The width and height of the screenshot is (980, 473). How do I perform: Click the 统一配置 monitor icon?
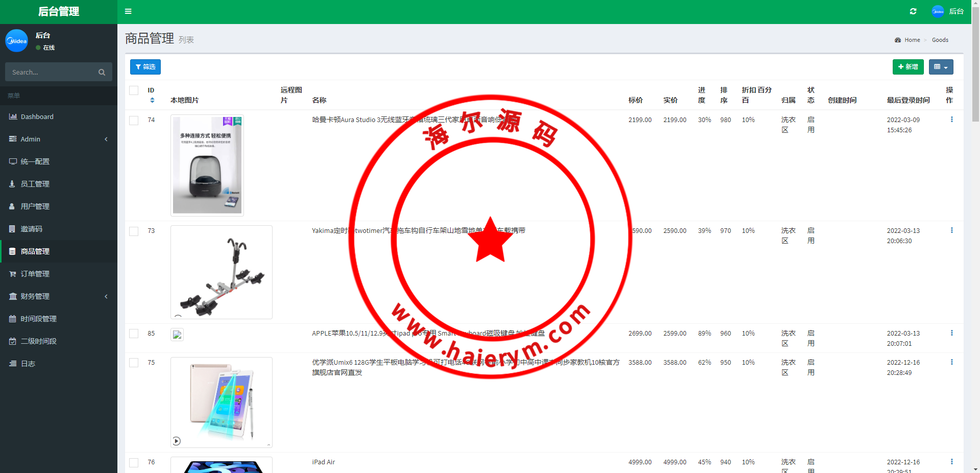click(x=13, y=161)
